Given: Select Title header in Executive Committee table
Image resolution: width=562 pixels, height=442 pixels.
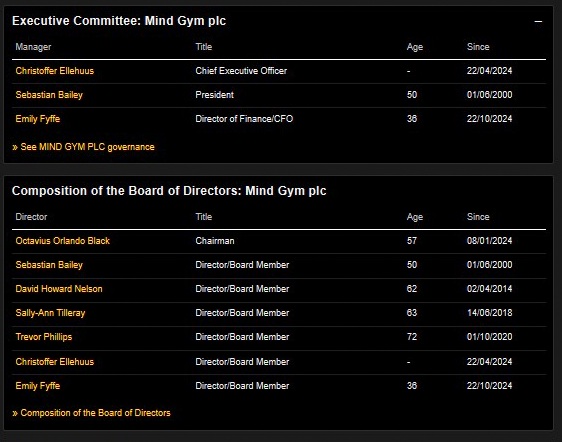Looking at the screenshot, I should point(204,47).
